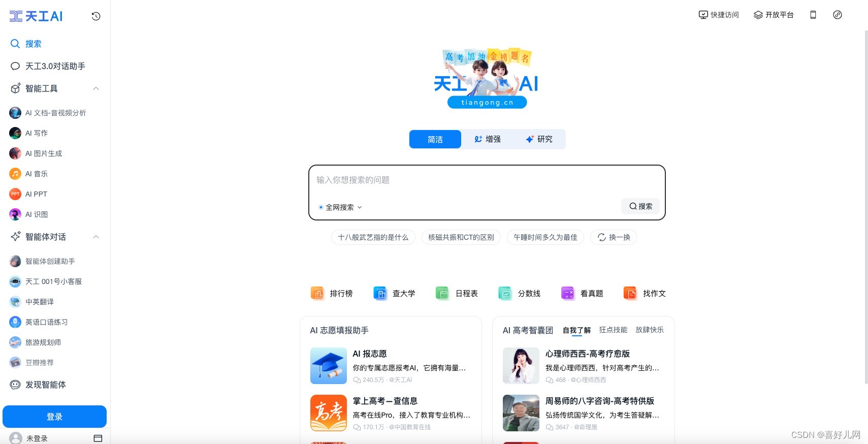Switch to the 狂点技能 tab

613,330
